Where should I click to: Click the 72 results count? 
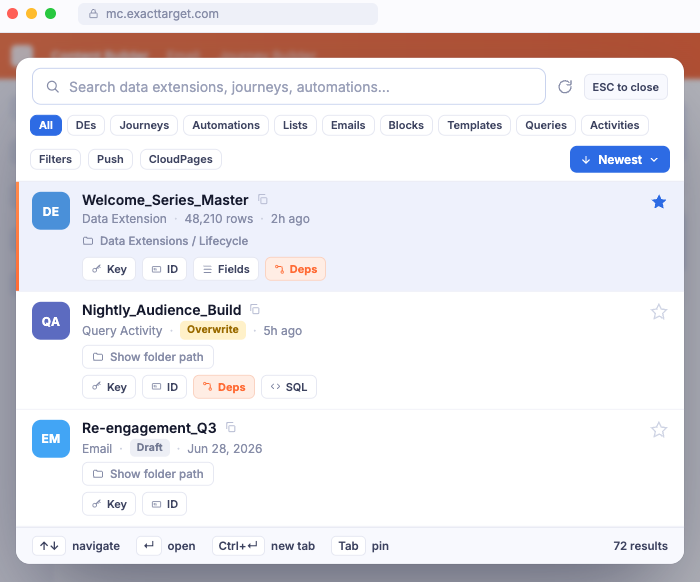click(x=640, y=546)
